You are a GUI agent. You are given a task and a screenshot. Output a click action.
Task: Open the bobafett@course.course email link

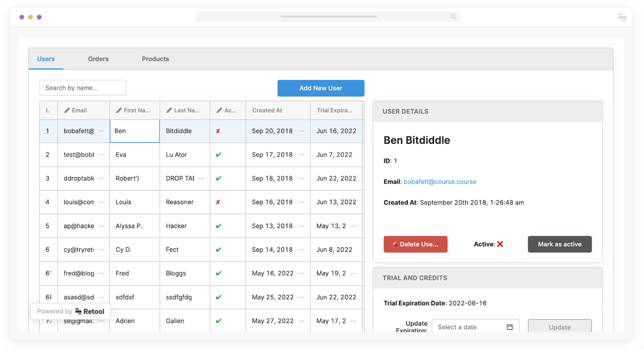click(440, 182)
